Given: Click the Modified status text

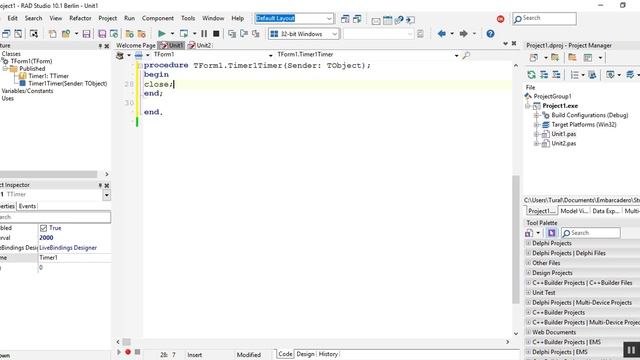Looking at the screenshot, I should pos(249,355).
